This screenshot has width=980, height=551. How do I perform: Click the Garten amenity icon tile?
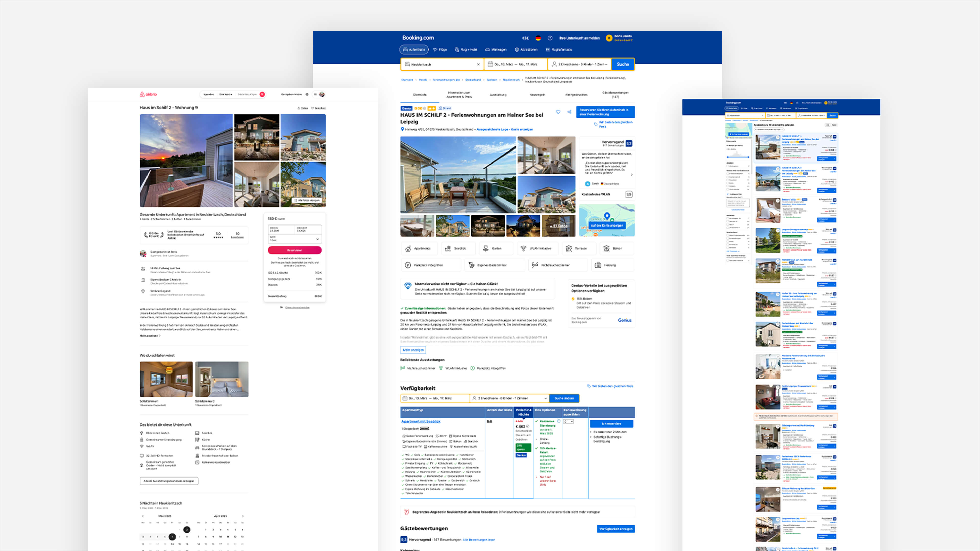click(495, 248)
